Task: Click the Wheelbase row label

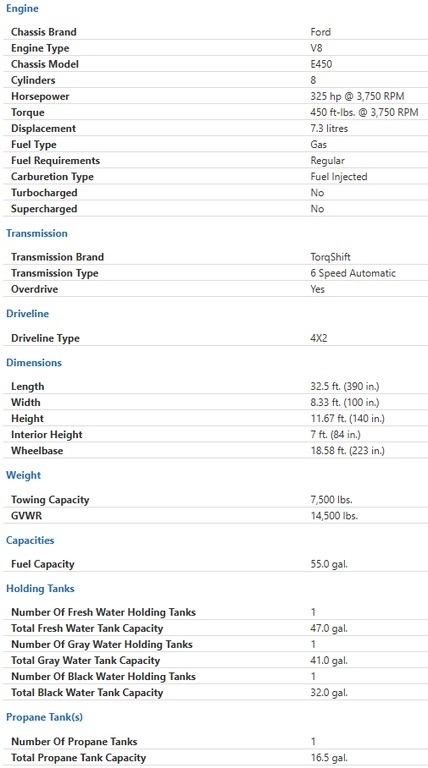Action: tap(37, 451)
